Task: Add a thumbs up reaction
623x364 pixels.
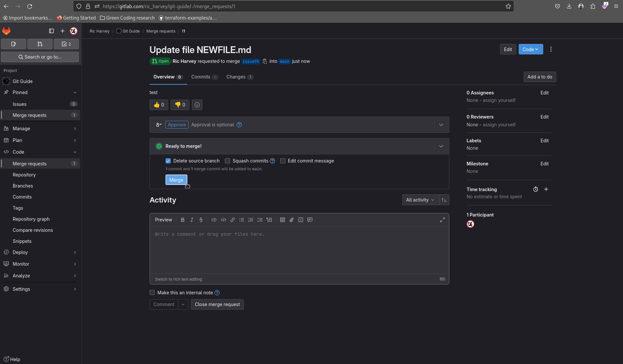Action: pyautogui.click(x=159, y=105)
